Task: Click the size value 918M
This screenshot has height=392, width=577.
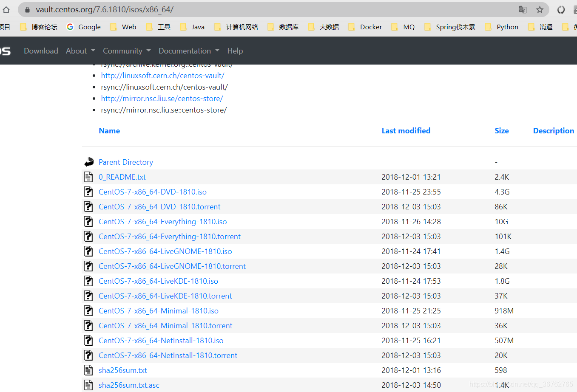Action: (x=504, y=310)
